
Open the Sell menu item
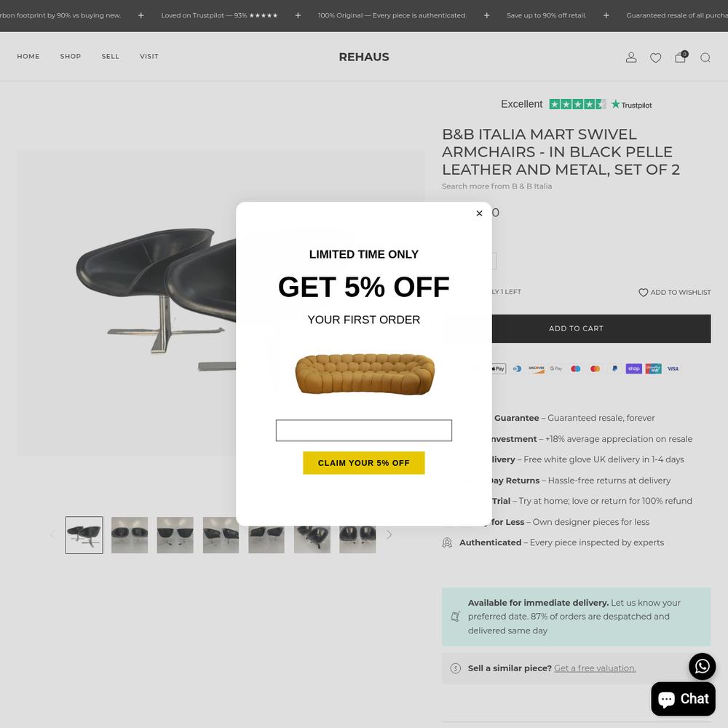point(111,56)
